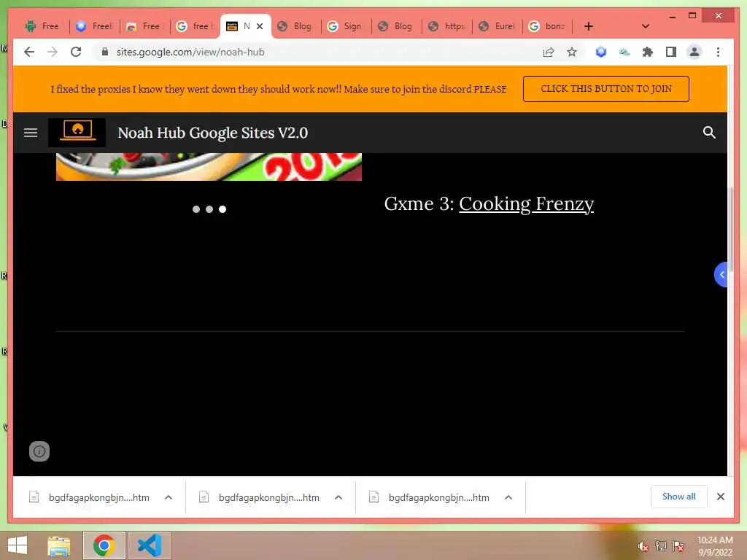
Task: Click the 'Noah Hub Google Sites V2.0' title
Action: coord(212,133)
